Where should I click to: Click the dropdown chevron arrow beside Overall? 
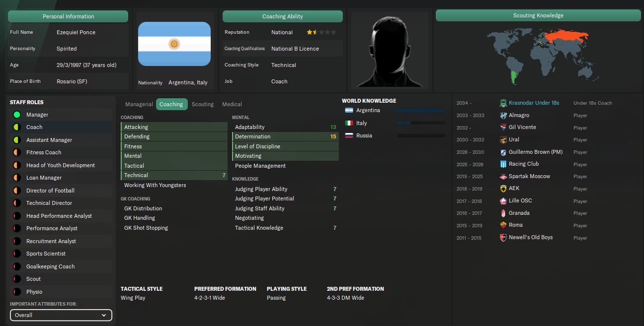(104, 315)
